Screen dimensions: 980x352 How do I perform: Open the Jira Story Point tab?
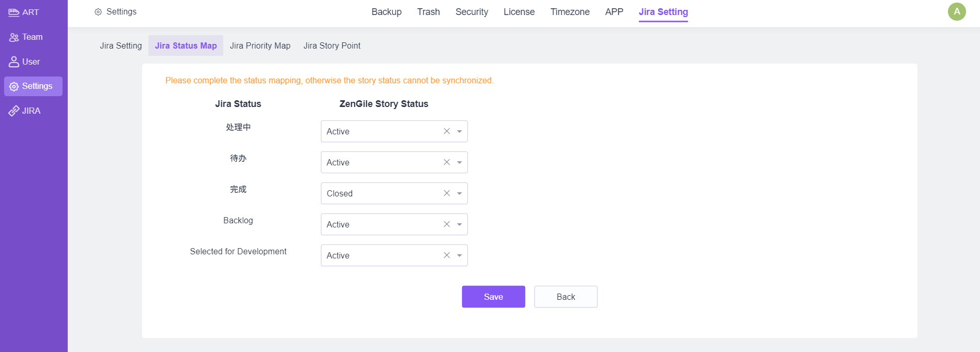(x=332, y=45)
